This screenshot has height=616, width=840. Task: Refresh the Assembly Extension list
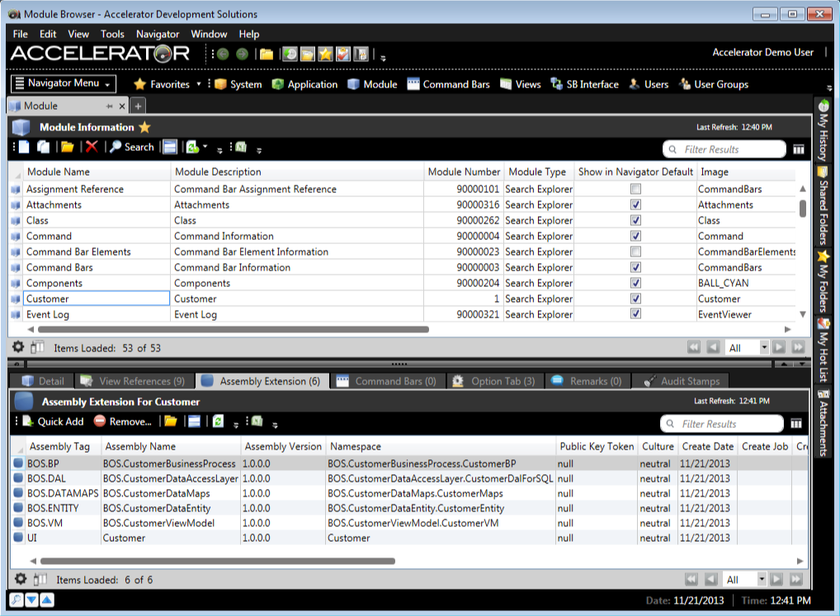(218, 421)
